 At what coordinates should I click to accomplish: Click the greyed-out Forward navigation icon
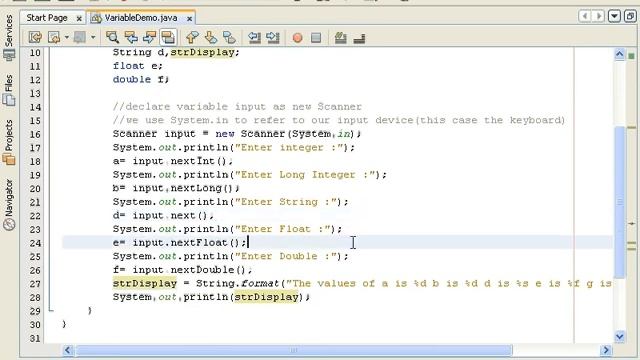pos(80,38)
